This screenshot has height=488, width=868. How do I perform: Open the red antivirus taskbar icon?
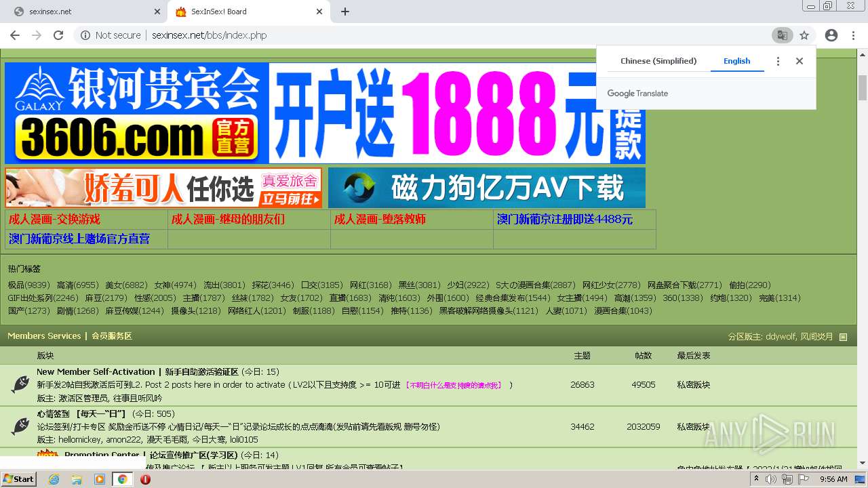pyautogui.click(x=145, y=479)
